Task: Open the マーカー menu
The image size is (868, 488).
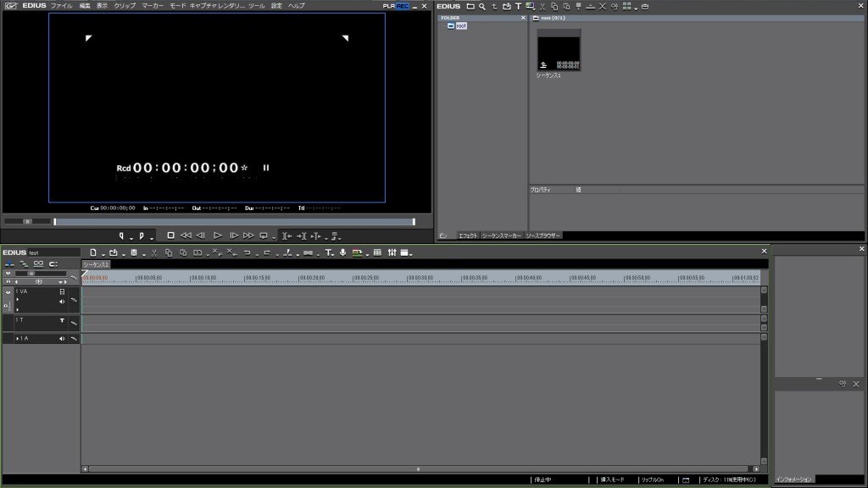Action: tap(153, 6)
